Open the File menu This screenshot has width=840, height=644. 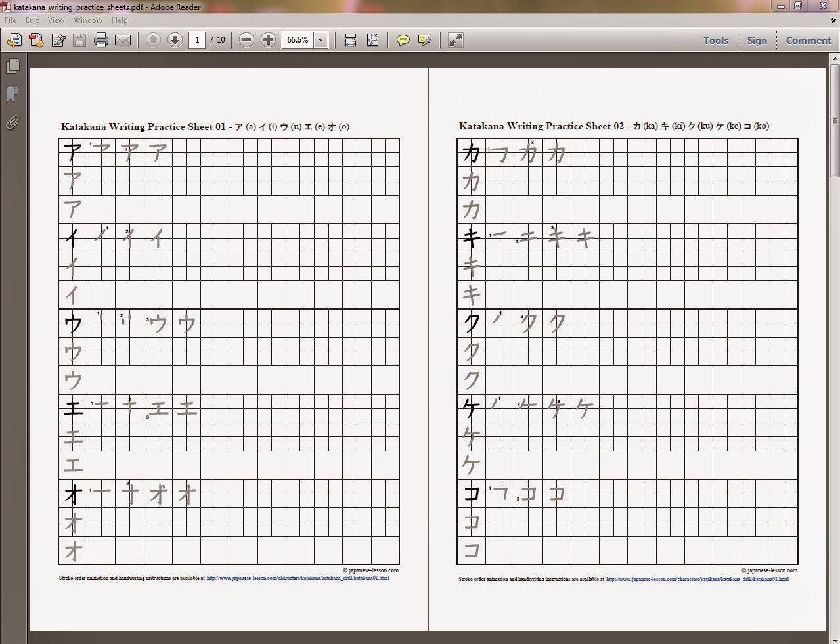[11, 20]
